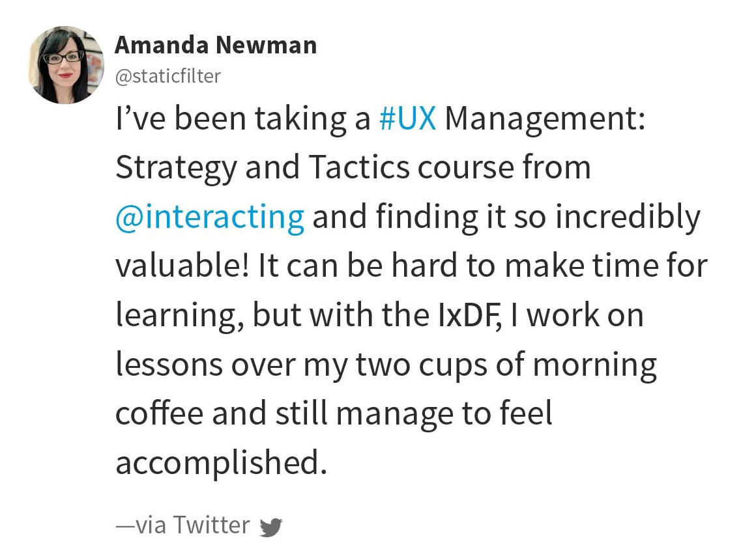Click the word "incredibly" in the tweet
Screen dimensions: 756x560
(x=627, y=217)
